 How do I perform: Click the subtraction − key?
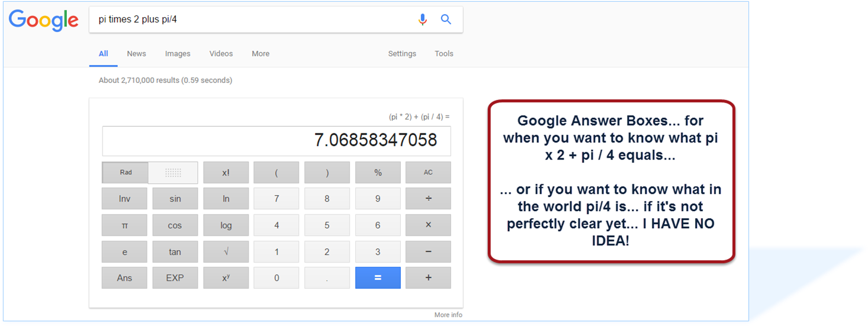[428, 251]
